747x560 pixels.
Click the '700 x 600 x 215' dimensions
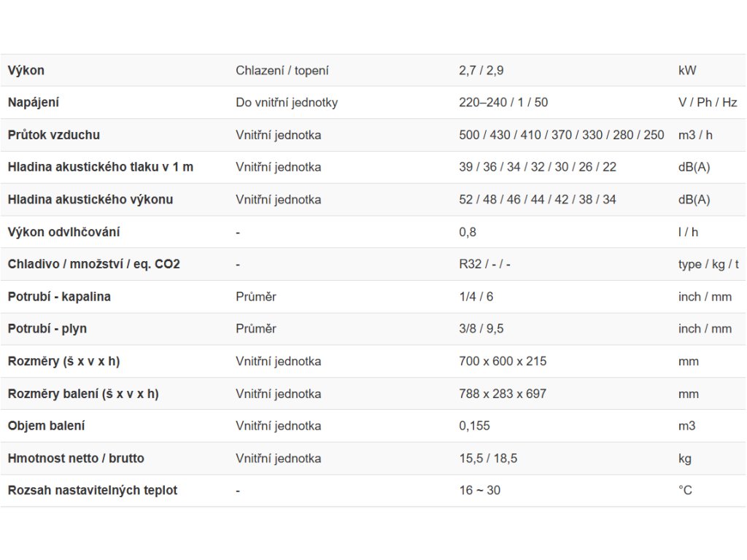[503, 362]
